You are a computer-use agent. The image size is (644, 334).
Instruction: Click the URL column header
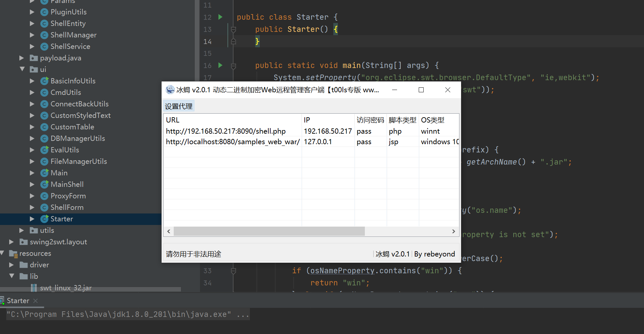pos(233,120)
